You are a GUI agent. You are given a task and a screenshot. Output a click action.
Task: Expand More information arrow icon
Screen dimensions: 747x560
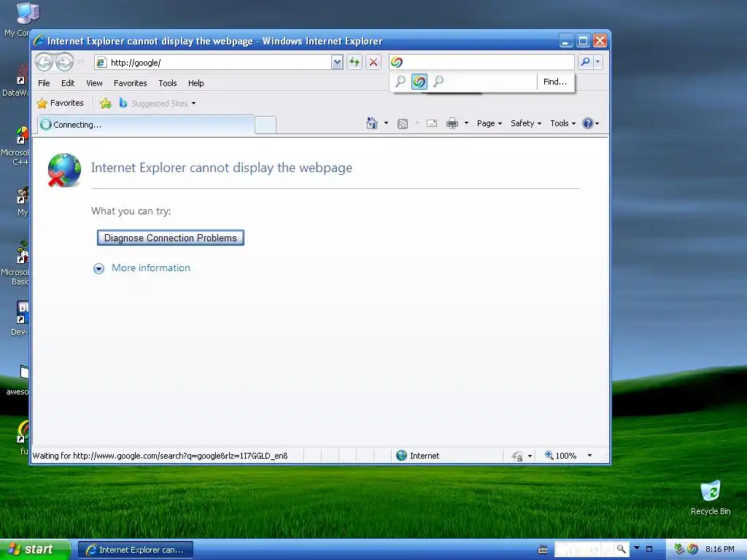[98, 268]
